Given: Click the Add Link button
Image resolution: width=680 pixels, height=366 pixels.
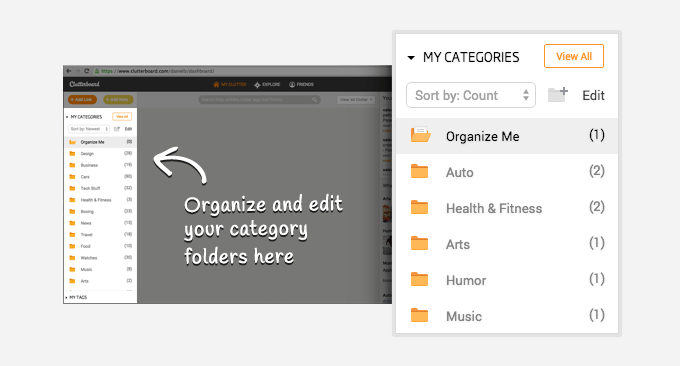Looking at the screenshot, I should tap(82, 100).
